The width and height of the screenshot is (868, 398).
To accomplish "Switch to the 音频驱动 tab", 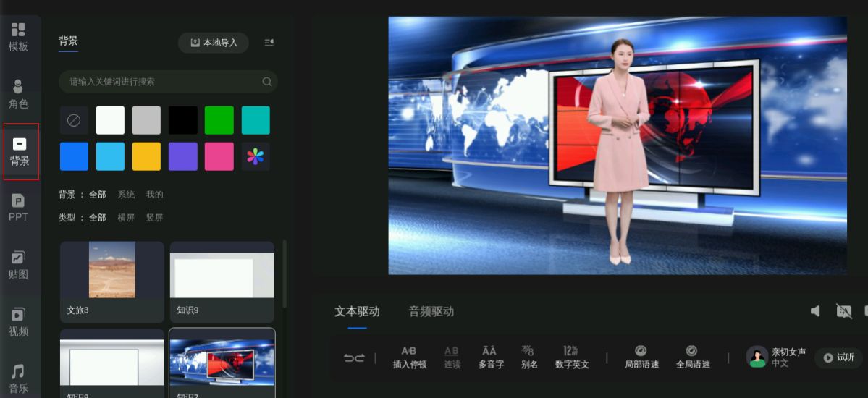I will click(431, 312).
